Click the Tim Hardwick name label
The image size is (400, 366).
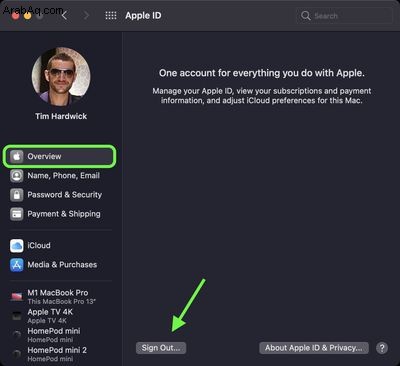61,116
